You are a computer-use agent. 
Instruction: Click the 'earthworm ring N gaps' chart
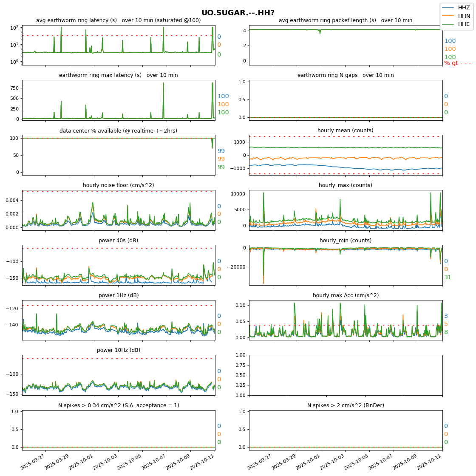coord(346,100)
